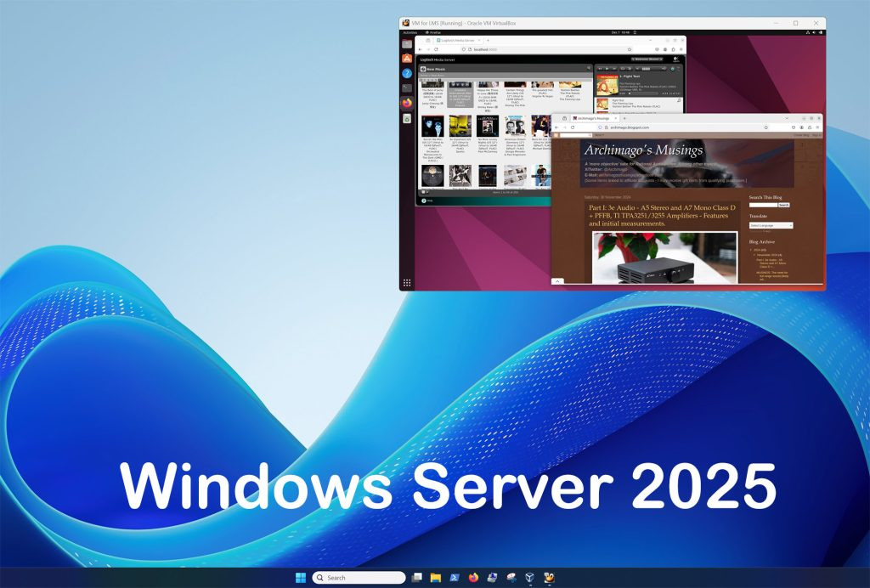Open Firefox from the Ubuntu dock
The width and height of the screenshot is (870, 588).
407,103
